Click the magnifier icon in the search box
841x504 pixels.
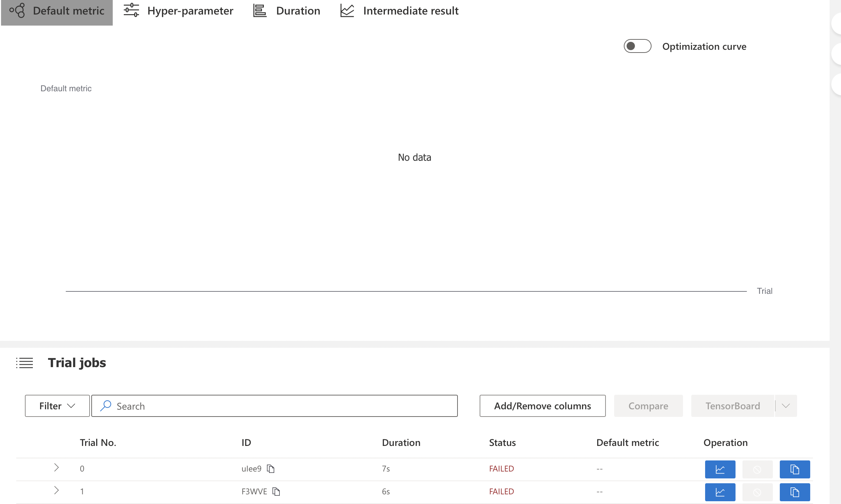pyautogui.click(x=105, y=406)
